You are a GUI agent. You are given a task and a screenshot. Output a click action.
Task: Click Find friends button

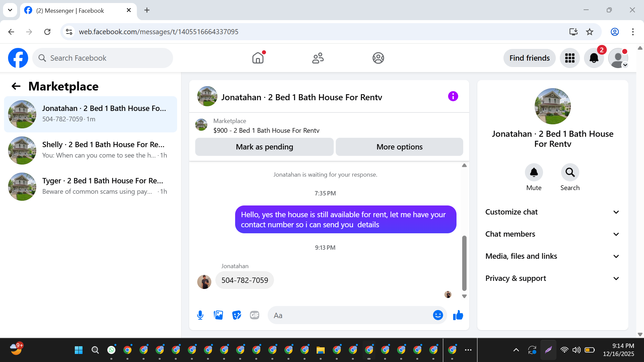(529, 58)
